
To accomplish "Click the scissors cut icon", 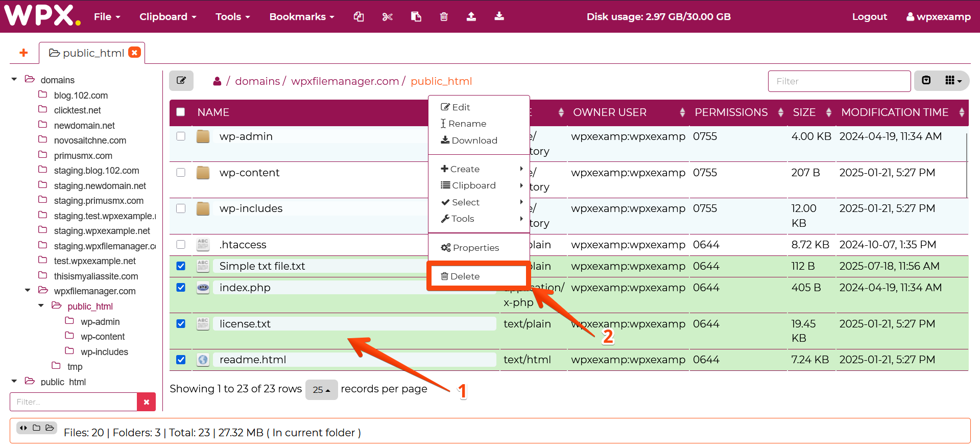I will tap(388, 16).
